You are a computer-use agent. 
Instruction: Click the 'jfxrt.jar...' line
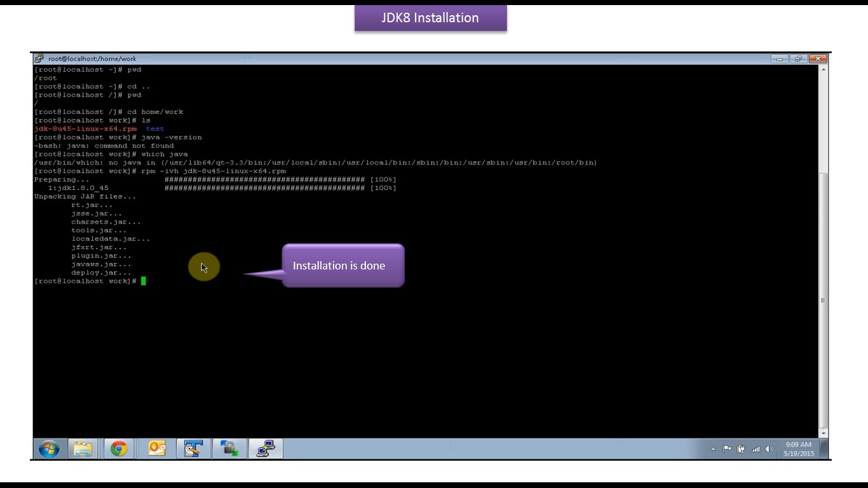[x=99, y=247]
